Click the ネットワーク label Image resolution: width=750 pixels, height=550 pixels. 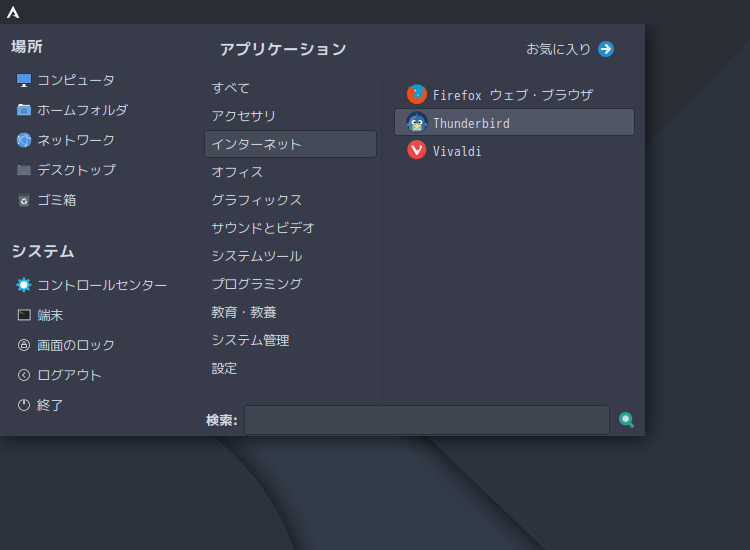point(76,140)
